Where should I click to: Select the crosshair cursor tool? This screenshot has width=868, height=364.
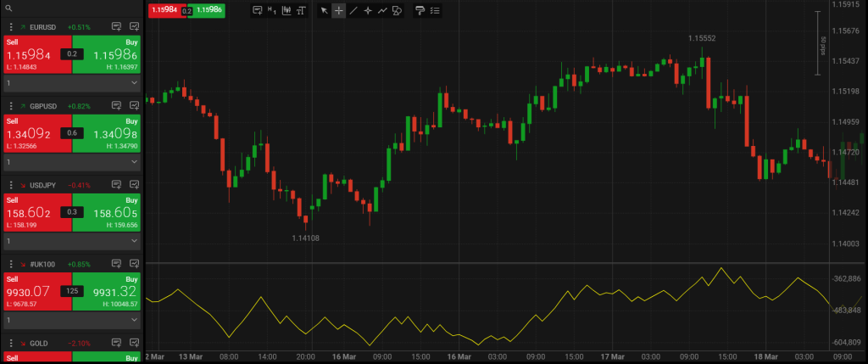point(338,10)
